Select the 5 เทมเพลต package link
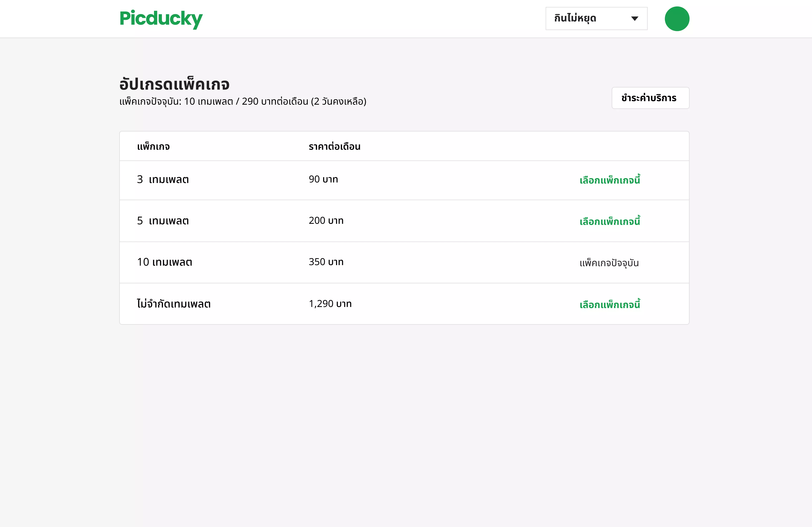812x527 pixels. [x=609, y=222]
